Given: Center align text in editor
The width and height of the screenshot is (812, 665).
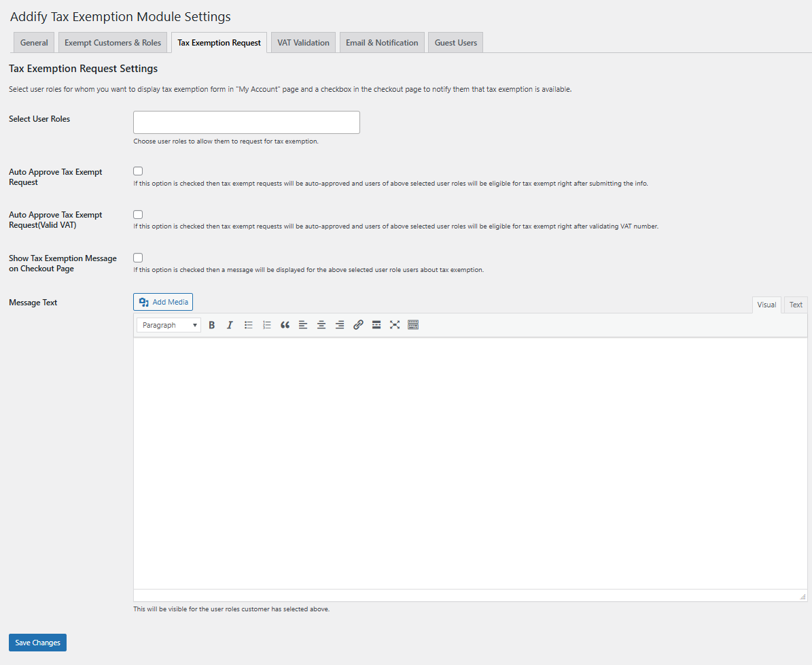Looking at the screenshot, I should 321,325.
